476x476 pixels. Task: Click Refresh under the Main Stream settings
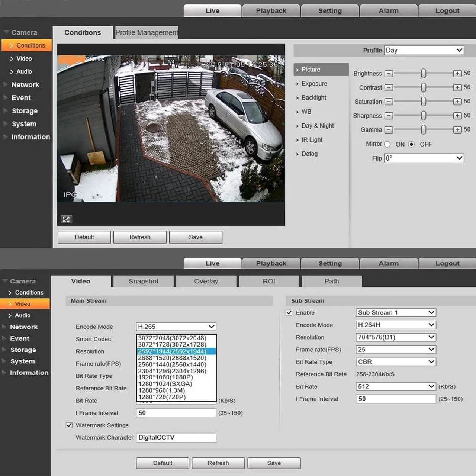pos(218,463)
